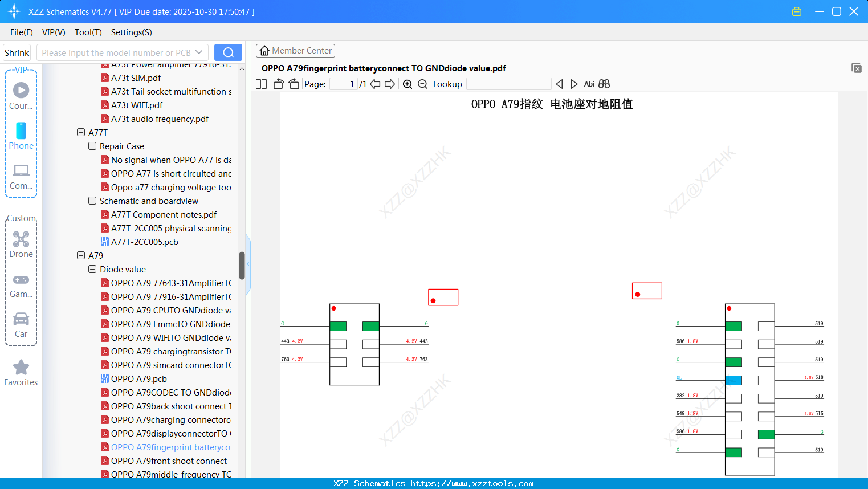Collapse the Repair Case folder
The height and width of the screenshot is (489, 868).
pyautogui.click(x=92, y=146)
